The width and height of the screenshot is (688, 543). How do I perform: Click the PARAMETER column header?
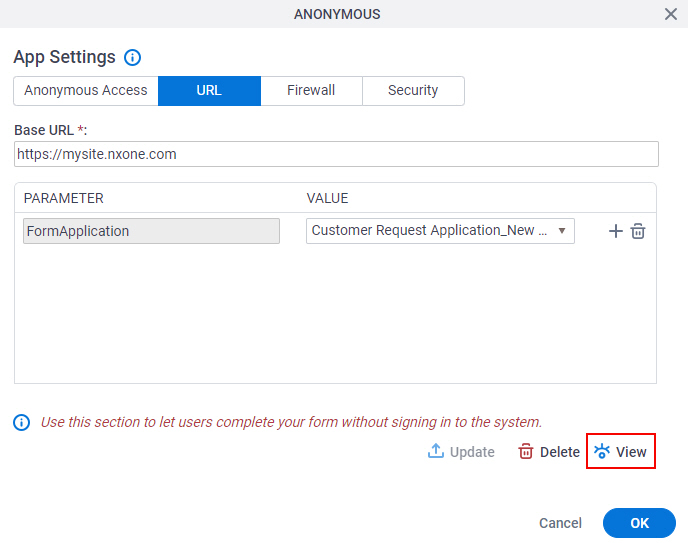64,198
